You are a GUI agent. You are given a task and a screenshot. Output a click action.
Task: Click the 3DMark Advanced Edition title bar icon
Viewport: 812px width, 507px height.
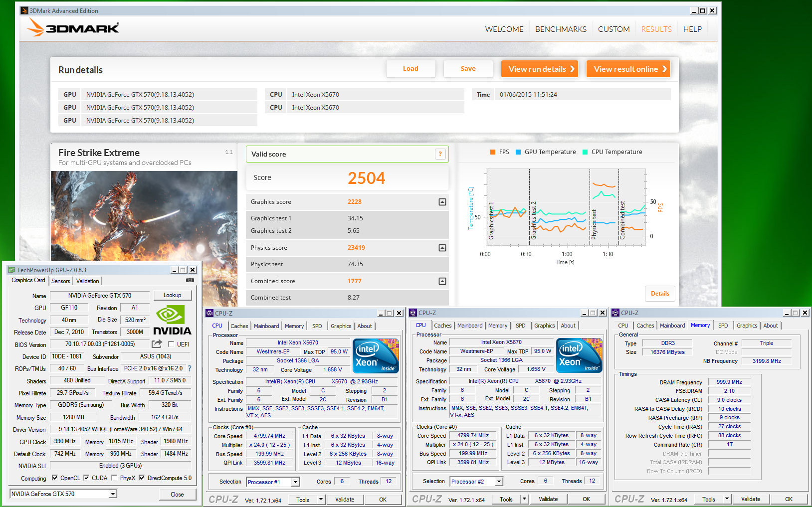24,10
